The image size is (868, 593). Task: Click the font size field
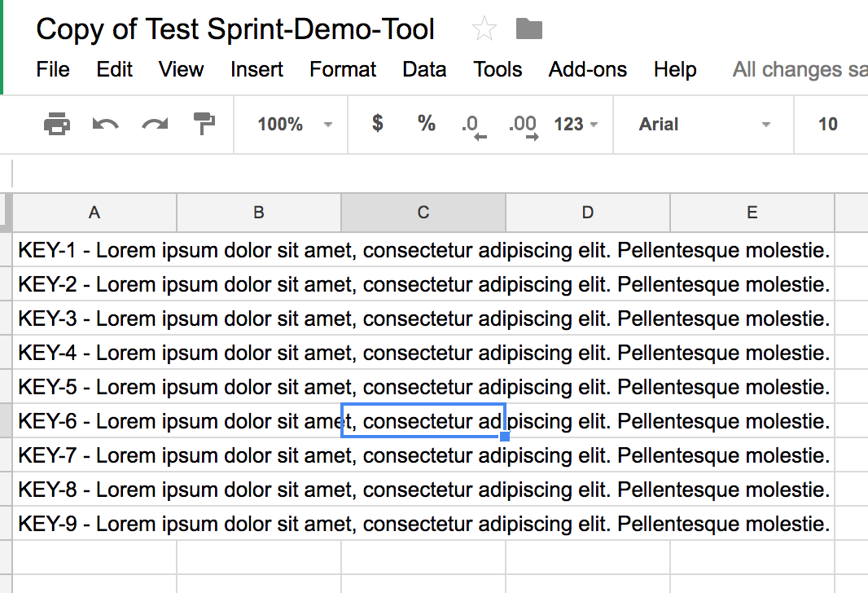(828, 124)
